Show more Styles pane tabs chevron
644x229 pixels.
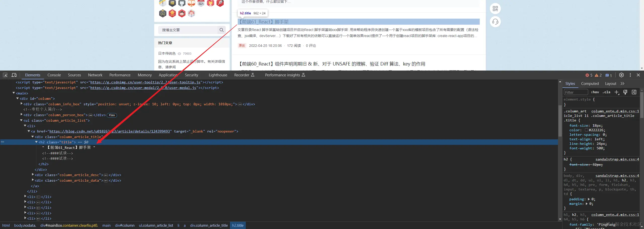point(622,84)
